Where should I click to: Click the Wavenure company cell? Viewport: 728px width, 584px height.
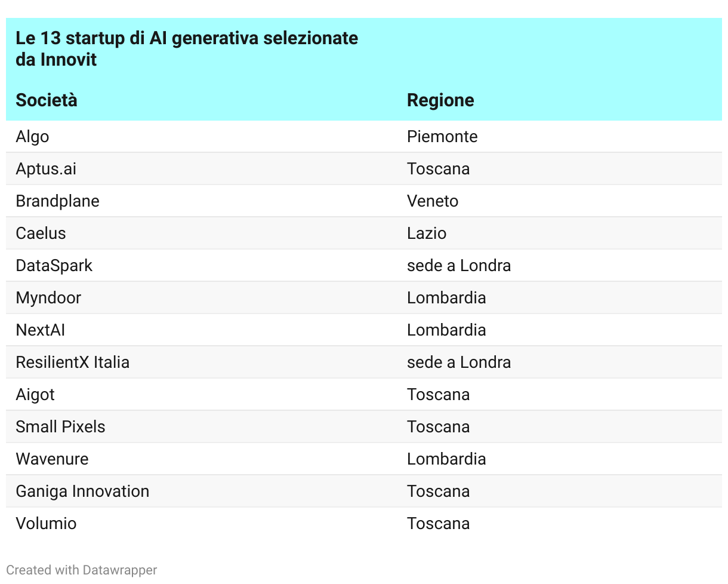(52, 459)
